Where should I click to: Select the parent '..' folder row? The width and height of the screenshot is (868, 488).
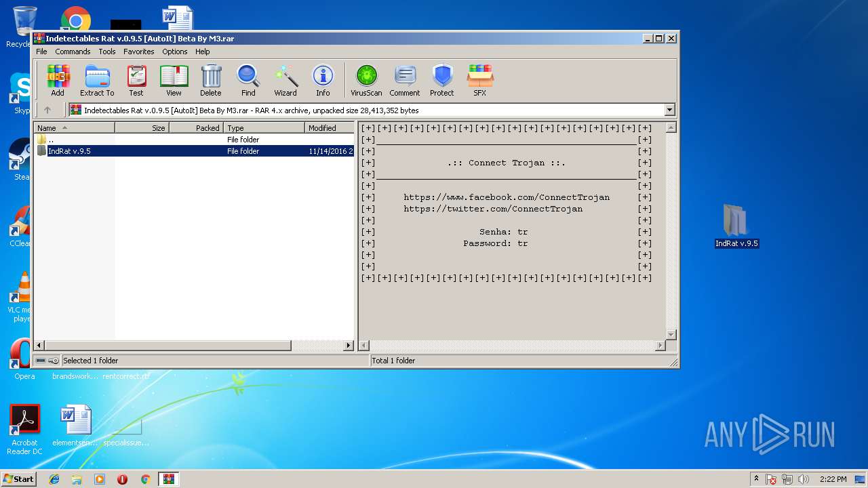click(195, 140)
